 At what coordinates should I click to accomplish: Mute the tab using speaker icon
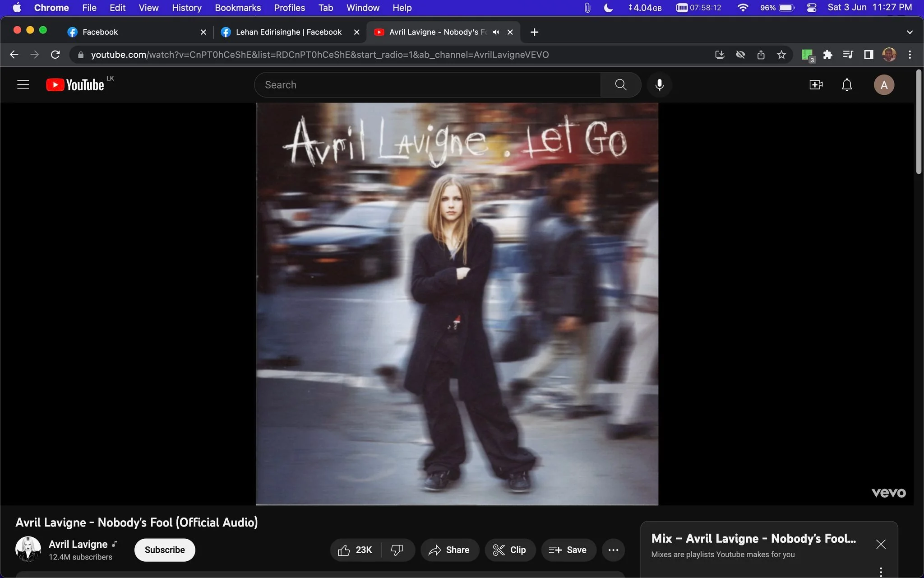coord(496,32)
